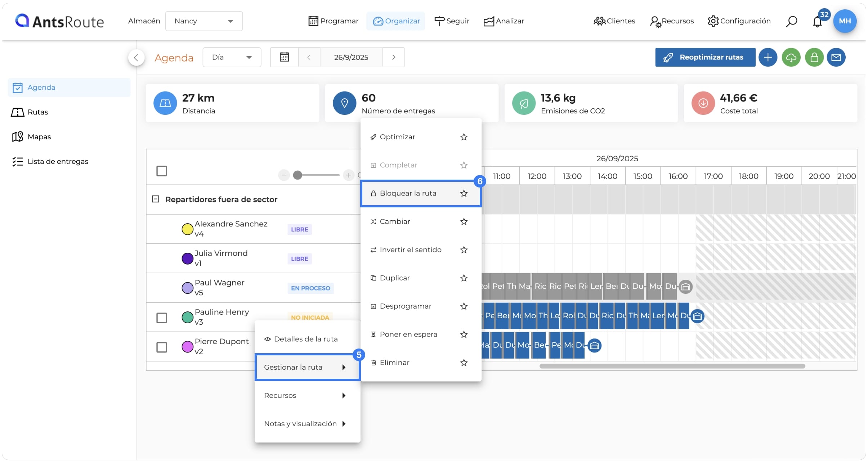Open Clientes in the top bar
Image resolution: width=868 pixels, height=463 pixels.
[x=614, y=21]
